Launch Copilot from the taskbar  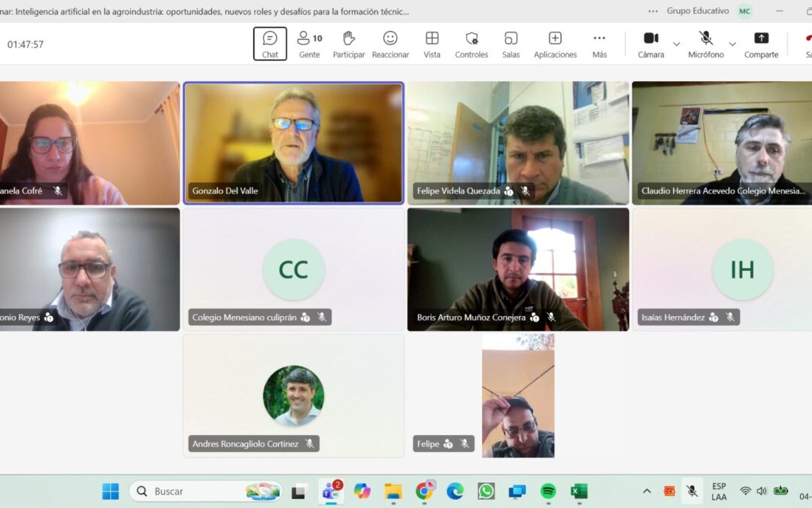tap(362, 491)
